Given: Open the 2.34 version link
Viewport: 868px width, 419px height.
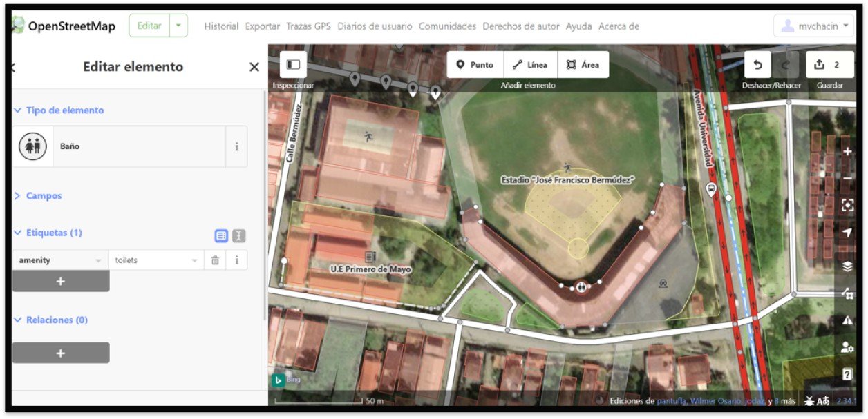Looking at the screenshot, I should [x=847, y=401].
